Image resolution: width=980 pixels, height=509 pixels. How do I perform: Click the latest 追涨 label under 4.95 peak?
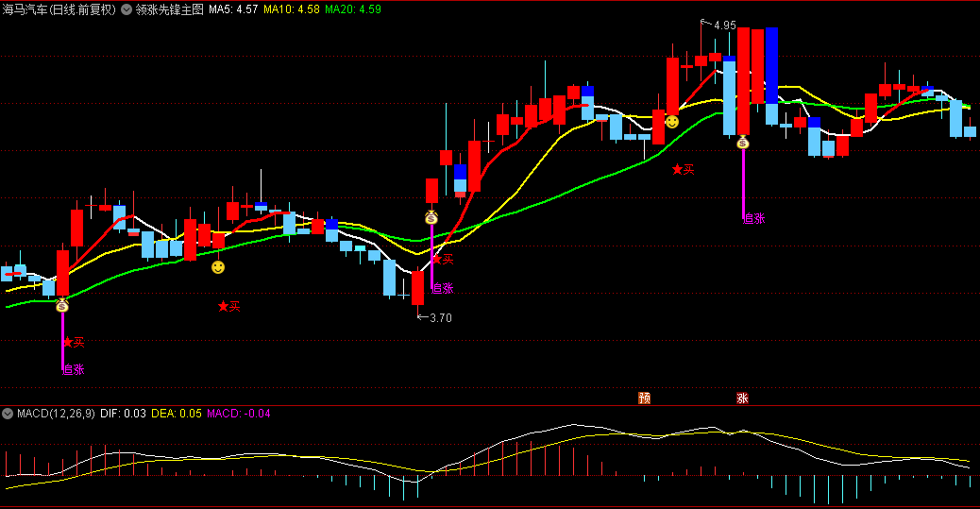[x=753, y=217]
